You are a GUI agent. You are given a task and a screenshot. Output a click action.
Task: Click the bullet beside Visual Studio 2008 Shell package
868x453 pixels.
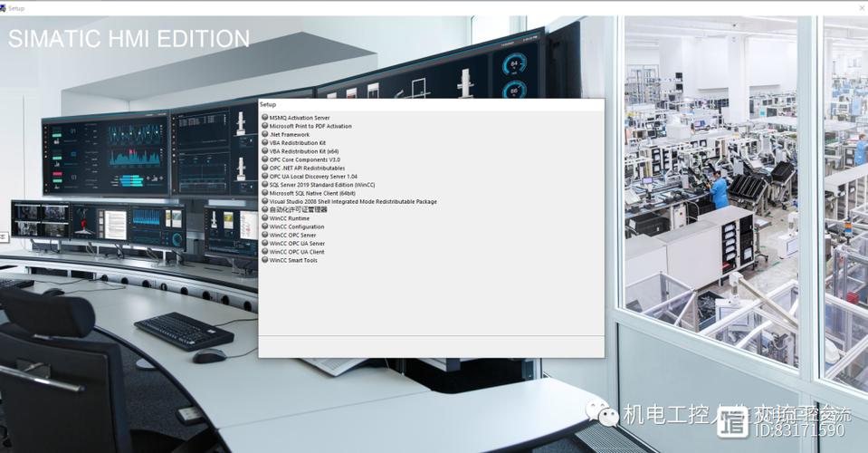pos(264,201)
